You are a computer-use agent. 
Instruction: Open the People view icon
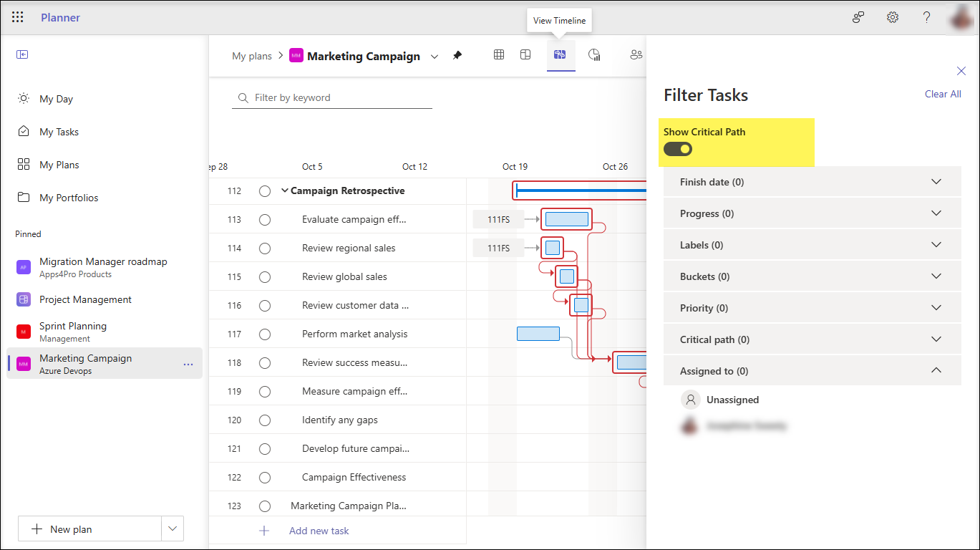tap(636, 54)
